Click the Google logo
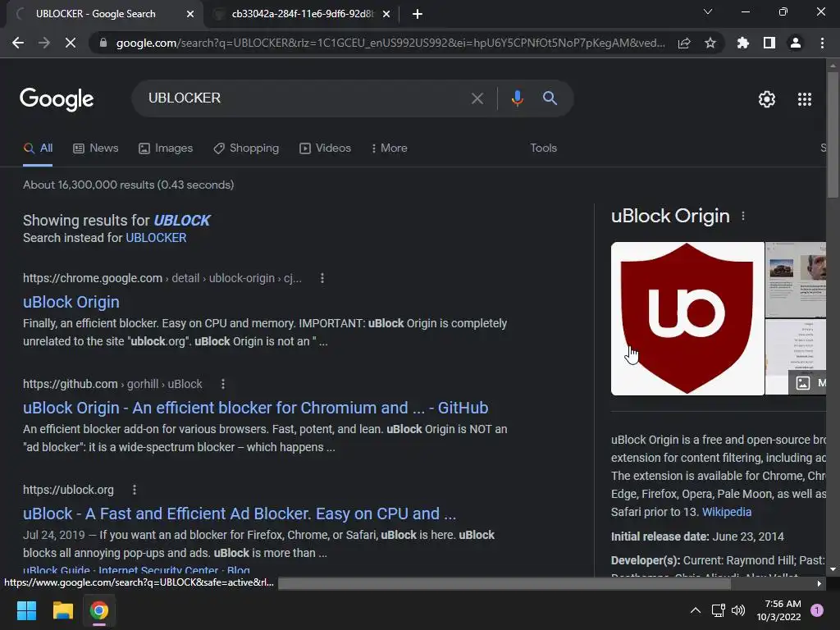 (57, 99)
